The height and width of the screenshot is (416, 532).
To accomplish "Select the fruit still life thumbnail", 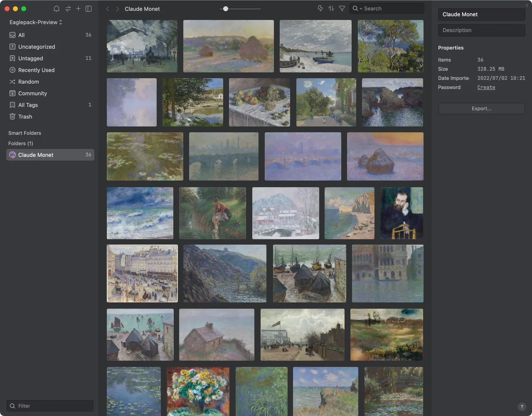I will (259, 102).
